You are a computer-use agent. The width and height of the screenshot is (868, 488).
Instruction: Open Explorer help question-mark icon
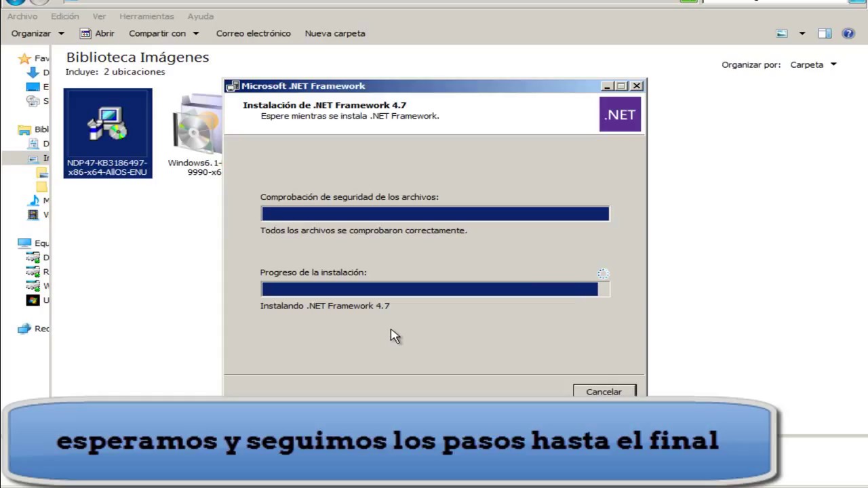(848, 33)
